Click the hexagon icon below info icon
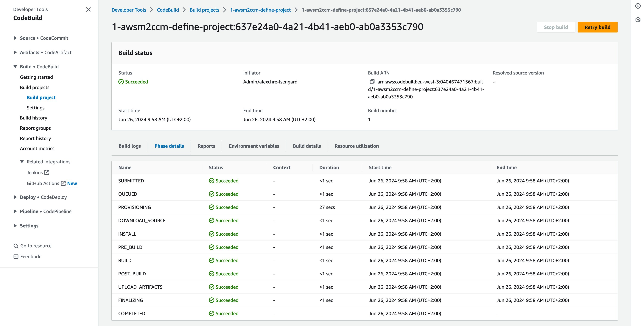Screen dimensions: 644x326 pos(638,20)
